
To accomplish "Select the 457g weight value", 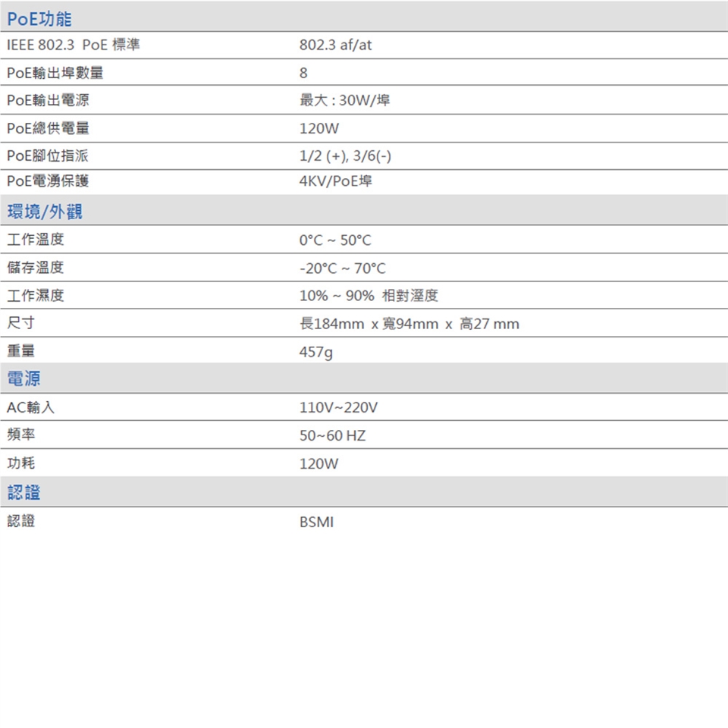I will pos(316,353).
